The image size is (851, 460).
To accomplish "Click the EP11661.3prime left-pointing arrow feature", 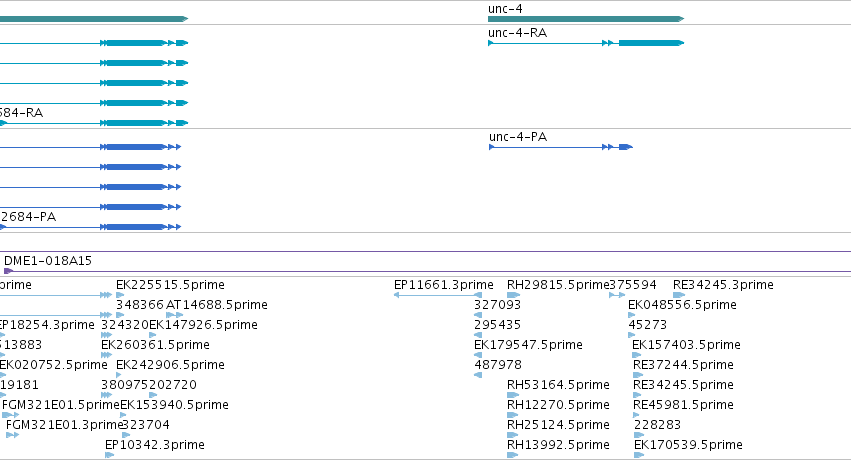I will pyautogui.click(x=437, y=295).
